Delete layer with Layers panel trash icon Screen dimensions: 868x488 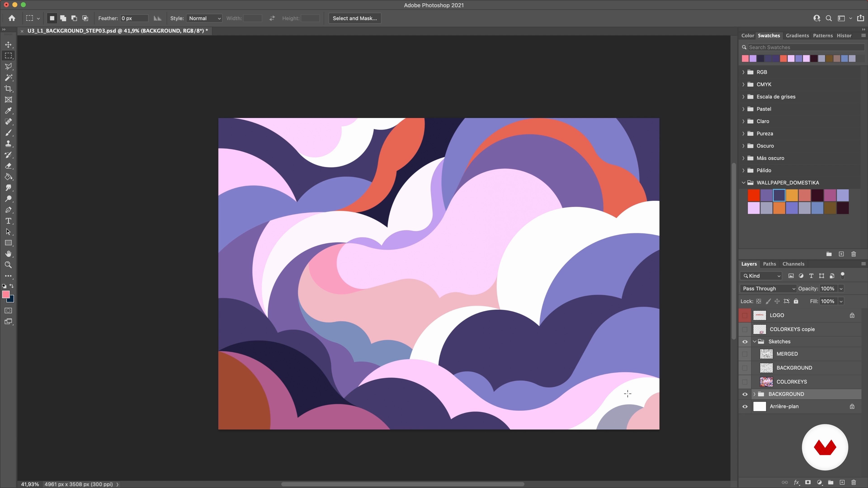(x=854, y=482)
